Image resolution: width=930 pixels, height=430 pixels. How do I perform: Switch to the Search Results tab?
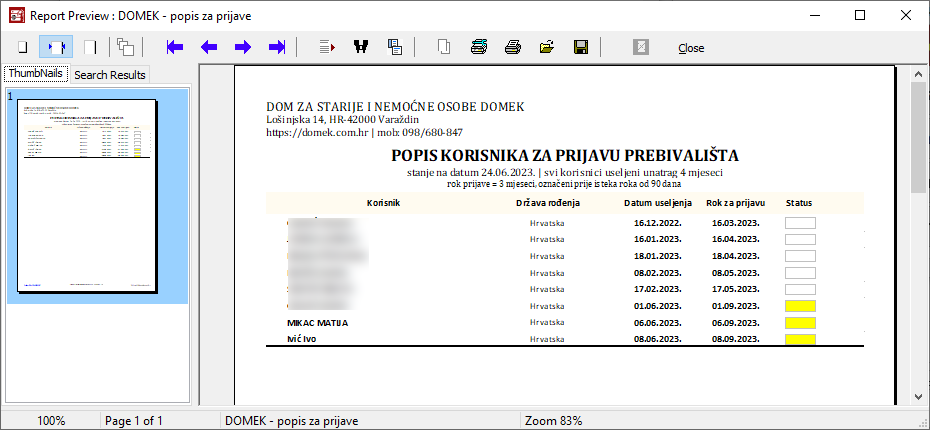pyautogui.click(x=110, y=75)
